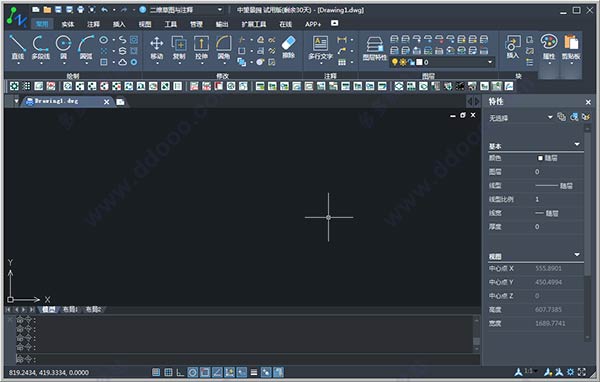The image size is (600, 382).
Task: Close the 特性 properties panel
Action: [588, 102]
